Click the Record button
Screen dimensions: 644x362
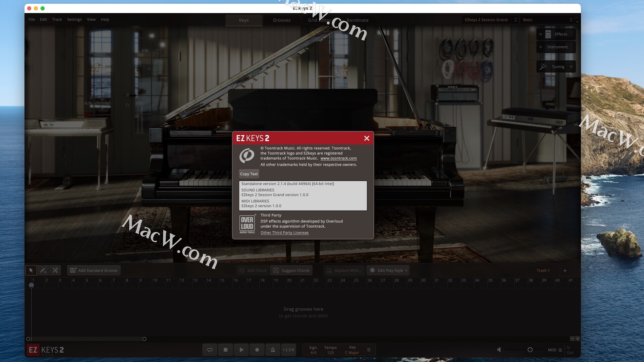point(257,350)
